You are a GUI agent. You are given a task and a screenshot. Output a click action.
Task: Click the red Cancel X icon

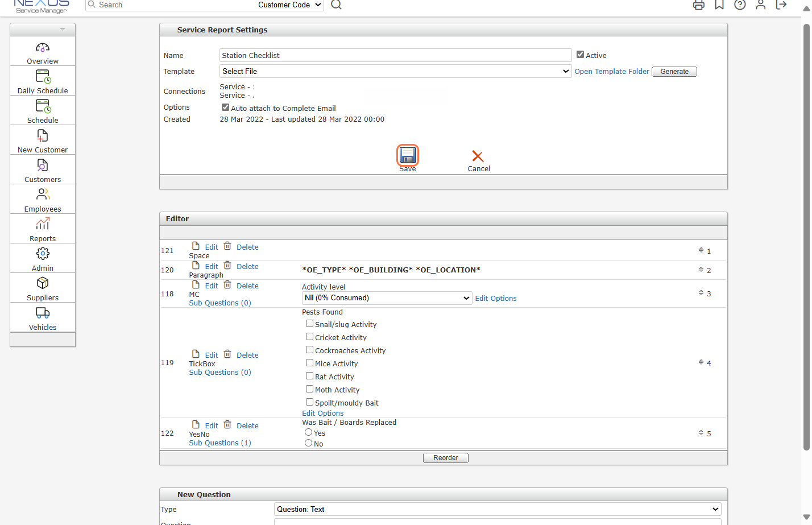pyautogui.click(x=478, y=156)
